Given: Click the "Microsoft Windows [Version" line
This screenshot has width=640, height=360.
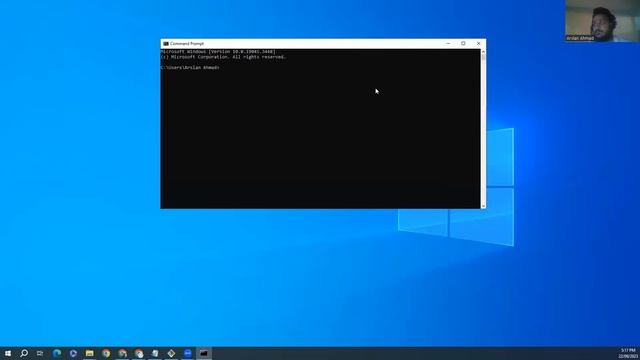Looking at the screenshot, I should point(218,52).
